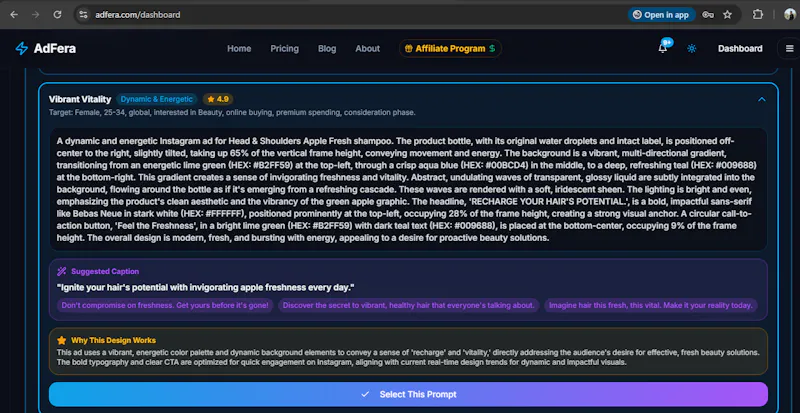The image size is (800, 413).
Task: Click the Dynamic & Energetic tag
Action: (157, 99)
